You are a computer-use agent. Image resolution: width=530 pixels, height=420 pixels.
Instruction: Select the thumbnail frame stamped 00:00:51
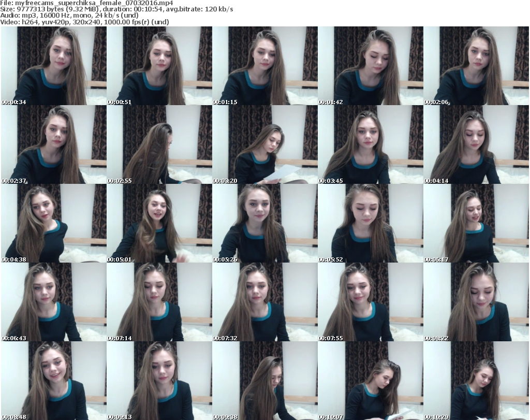coord(159,66)
